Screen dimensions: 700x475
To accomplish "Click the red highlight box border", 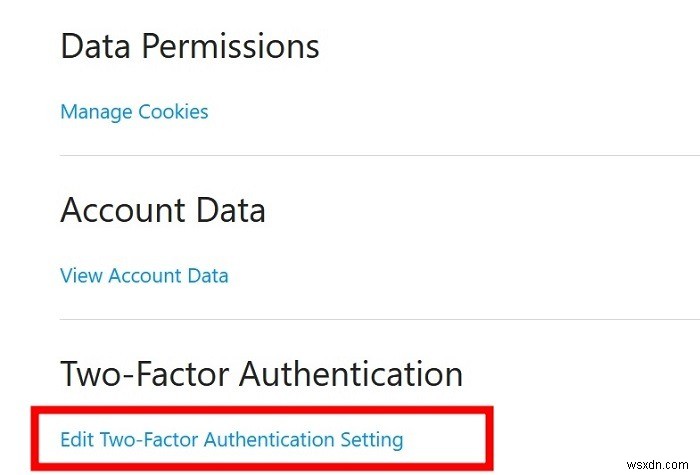I will tap(260, 410).
